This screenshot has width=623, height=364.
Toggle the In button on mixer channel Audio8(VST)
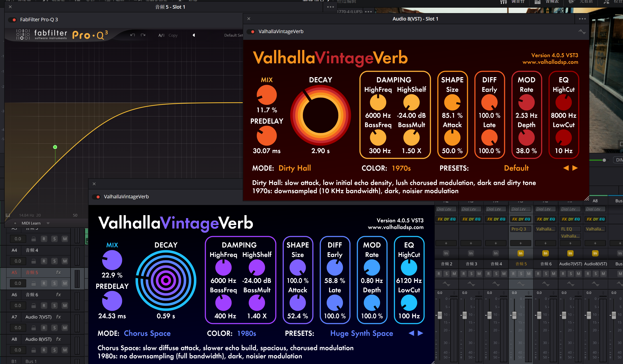[x=595, y=253]
